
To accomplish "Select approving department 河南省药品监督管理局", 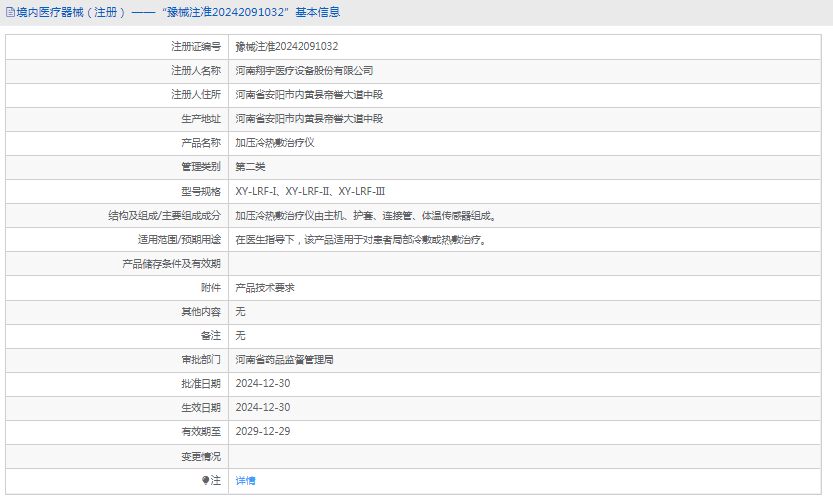I will 284,360.
